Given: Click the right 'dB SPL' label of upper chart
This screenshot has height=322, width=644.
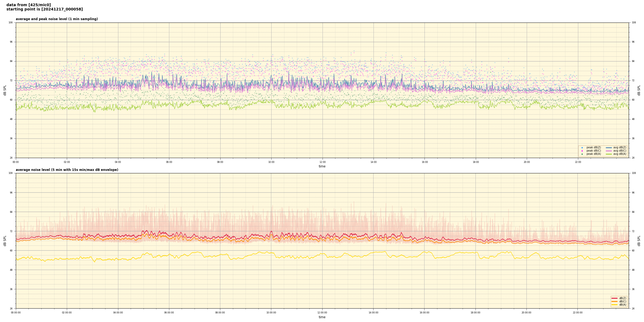Looking at the screenshot, I should [639, 90].
